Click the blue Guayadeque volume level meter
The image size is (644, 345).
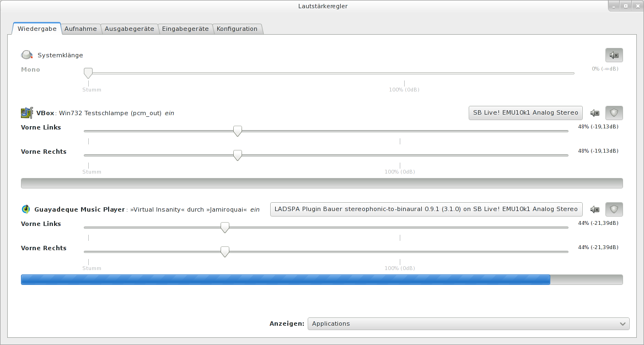pos(285,279)
